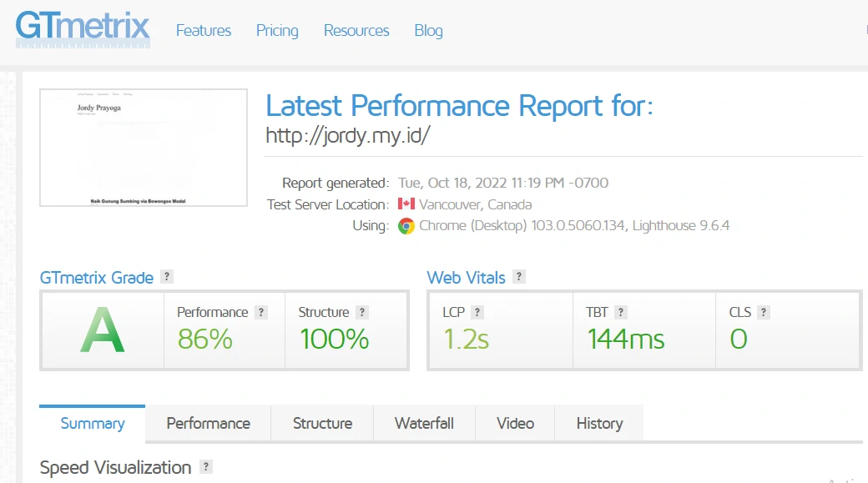Click the 100% Structure score

[335, 340]
